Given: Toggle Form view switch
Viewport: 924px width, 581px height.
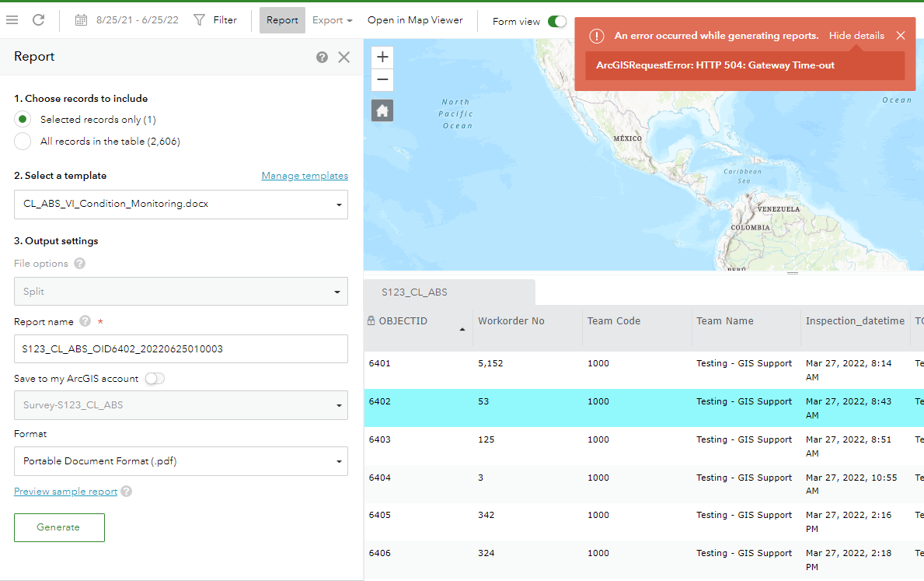Looking at the screenshot, I should (556, 21).
